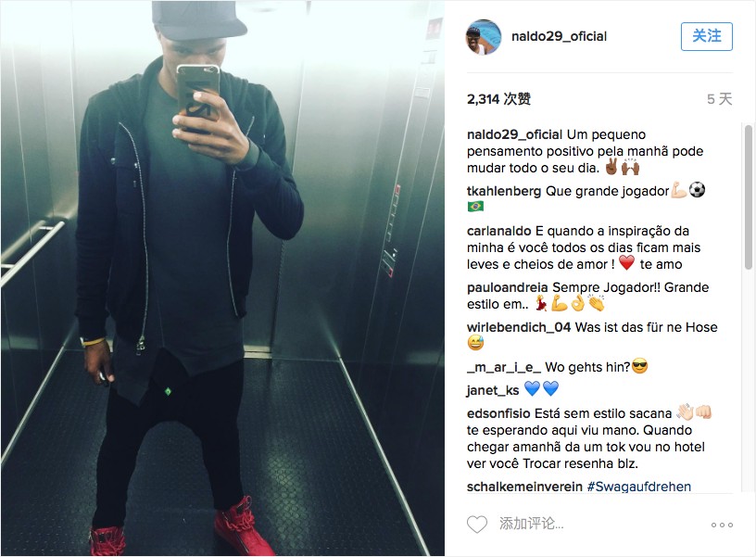Click the comments scrollbar thumb
This screenshot has height=557, width=756.
(748, 196)
